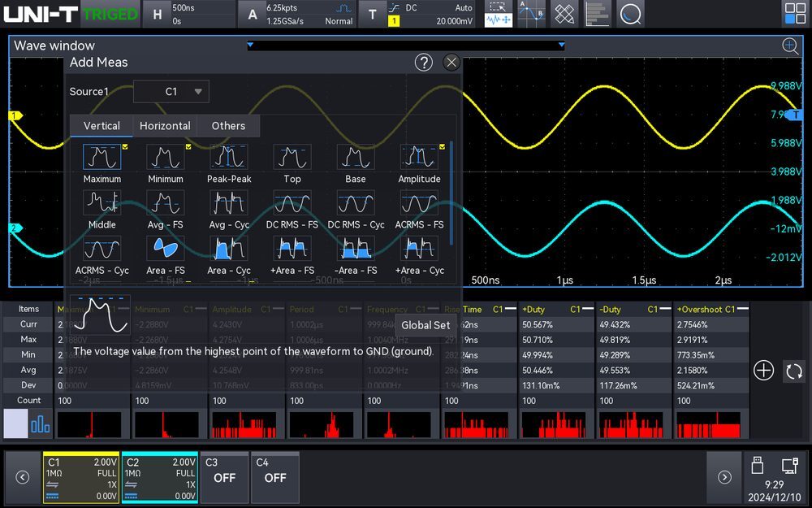The width and height of the screenshot is (812, 508).
Task: Remove the +Overshoot measurement column
Action: click(x=743, y=309)
